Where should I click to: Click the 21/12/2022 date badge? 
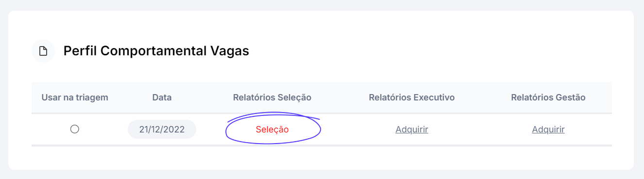click(162, 130)
